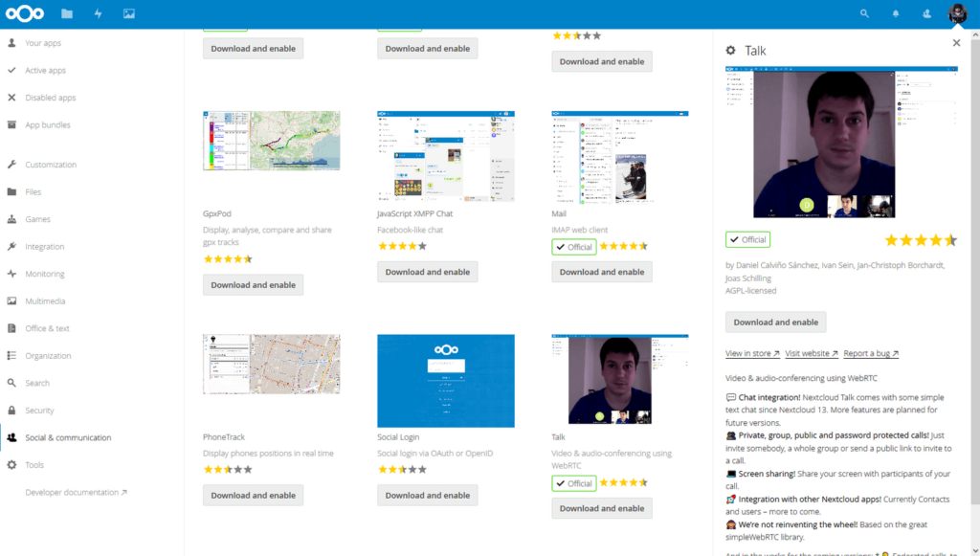The image size is (980, 556).
Task: Open Talk video call thumbnail in list
Action: tap(620, 379)
